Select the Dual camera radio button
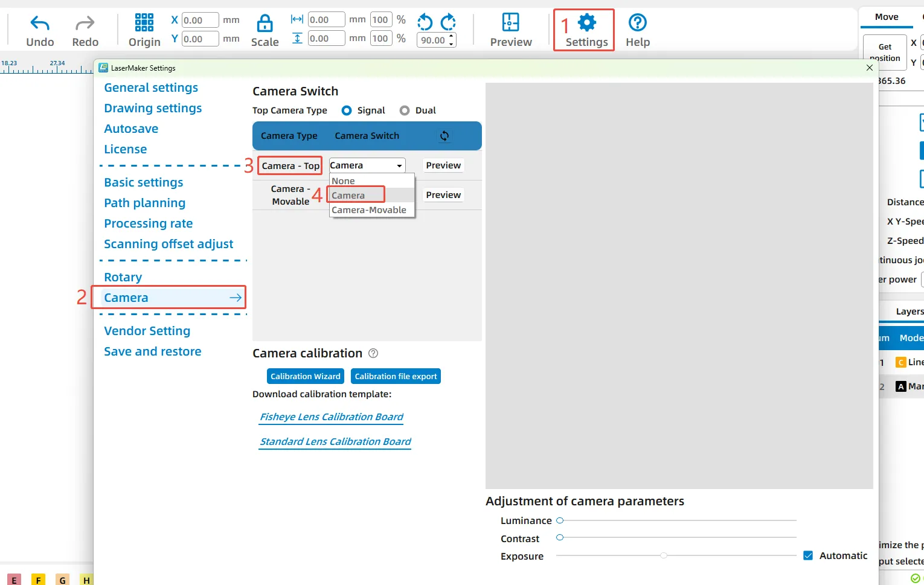The width and height of the screenshot is (924, 585). pyautogui.click(x=405, y=110)
